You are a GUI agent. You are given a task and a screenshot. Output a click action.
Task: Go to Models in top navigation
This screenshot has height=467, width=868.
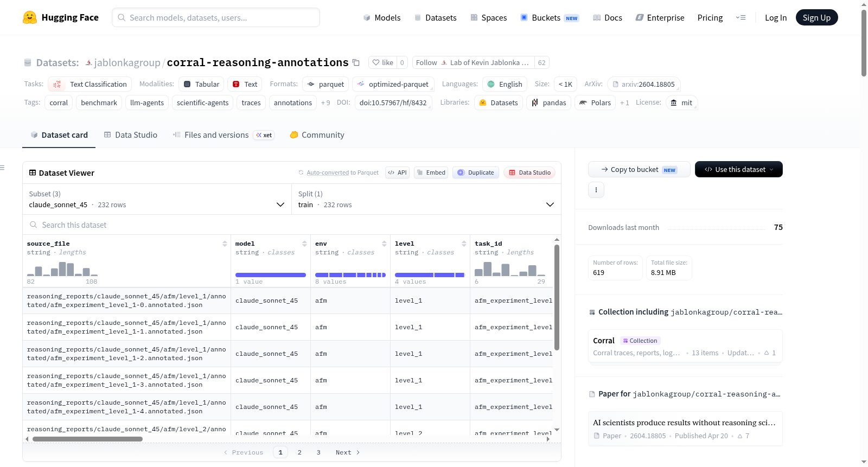click(x=382, y=17)
